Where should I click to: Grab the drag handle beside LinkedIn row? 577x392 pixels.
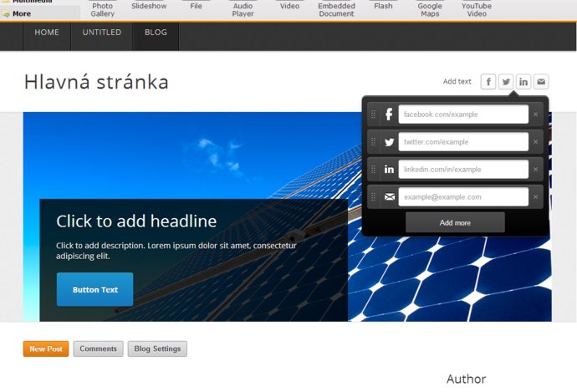click(373, 170)
